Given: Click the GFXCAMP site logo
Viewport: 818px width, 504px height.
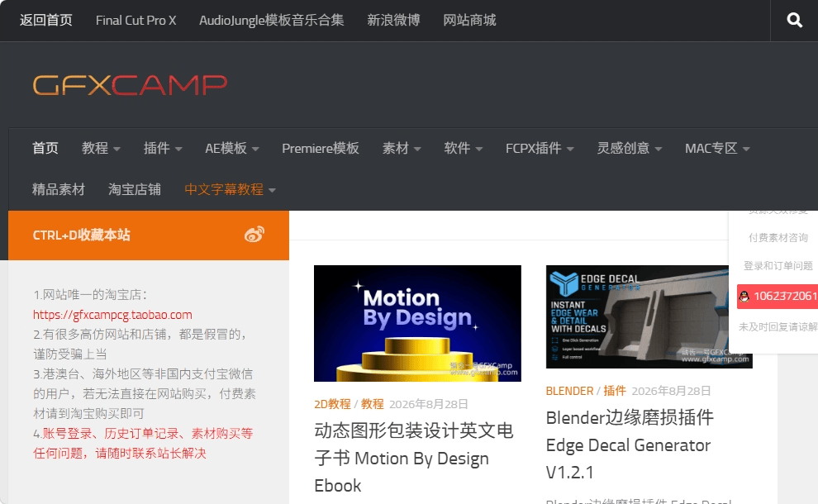Looking at the screenshot, I should pyautogui.click(x=130, y=85).
